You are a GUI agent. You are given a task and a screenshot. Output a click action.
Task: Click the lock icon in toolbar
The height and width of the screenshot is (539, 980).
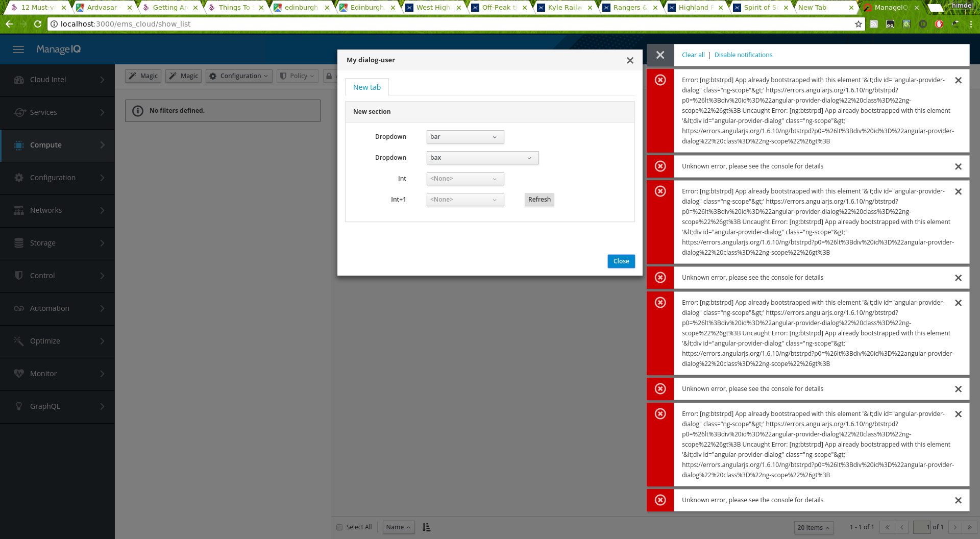point(329,76)
